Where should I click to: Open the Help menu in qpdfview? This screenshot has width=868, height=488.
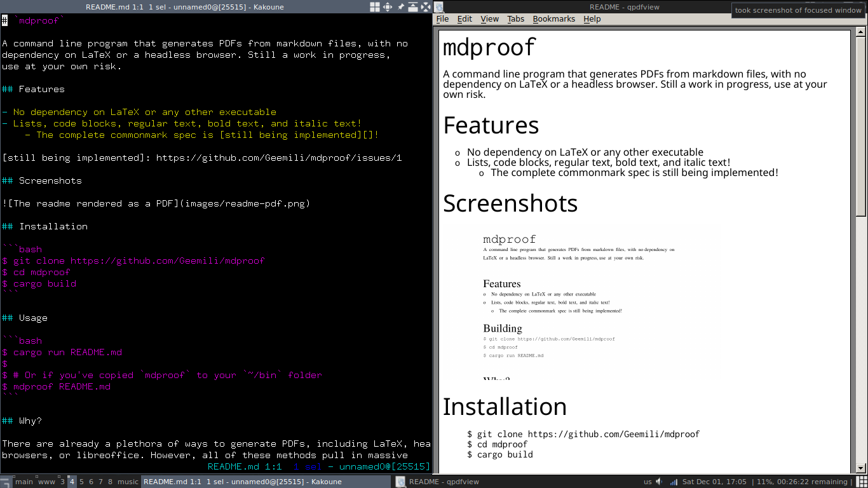(592, 19)
